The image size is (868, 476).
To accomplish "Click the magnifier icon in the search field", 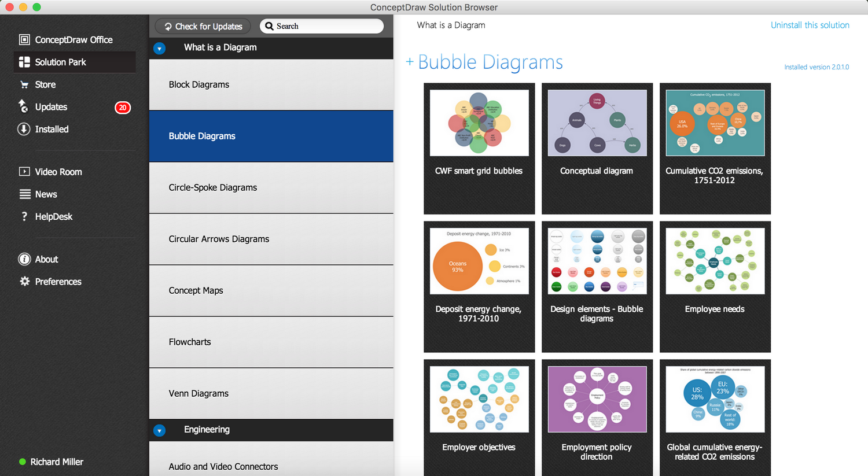I will [x=269, y=26].
